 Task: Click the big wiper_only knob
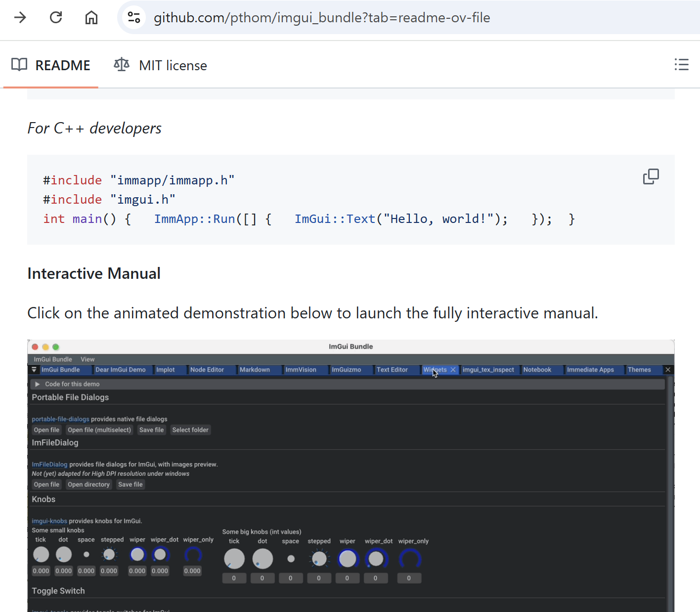pyautogui.click(x=410, y=559)
